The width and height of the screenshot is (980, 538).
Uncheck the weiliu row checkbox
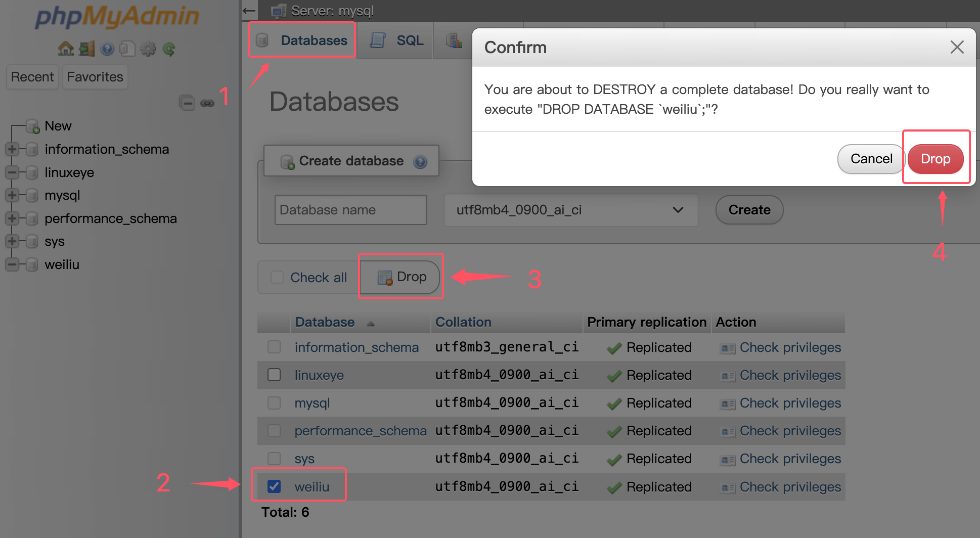(x=274, y=486)
